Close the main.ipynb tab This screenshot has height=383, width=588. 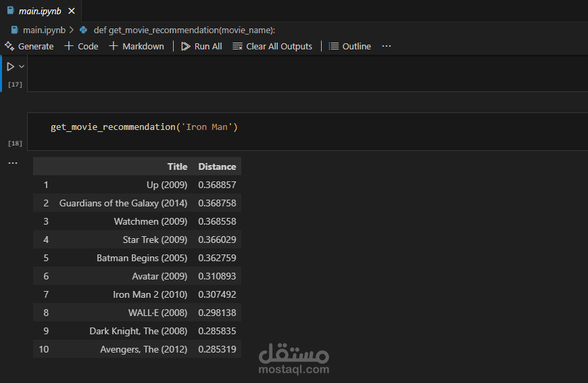pyautogui.click(x=72, y=12)
